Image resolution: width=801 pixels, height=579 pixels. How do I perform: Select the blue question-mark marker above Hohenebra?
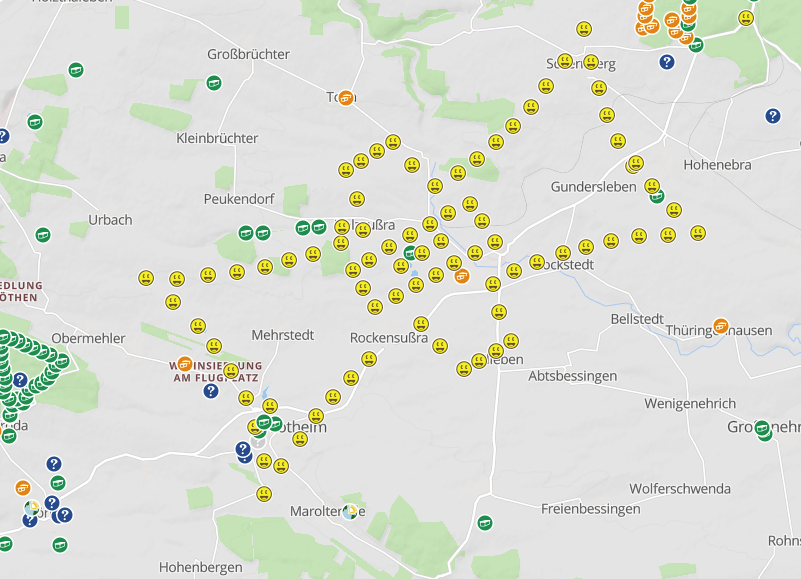click(772, 116)
